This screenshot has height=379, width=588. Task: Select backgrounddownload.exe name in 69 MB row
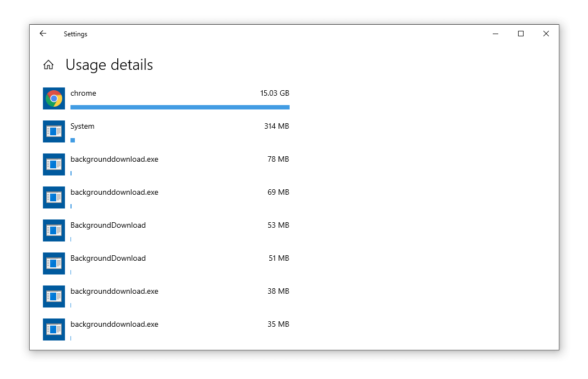pyautogui.click(x=115, y=193)
